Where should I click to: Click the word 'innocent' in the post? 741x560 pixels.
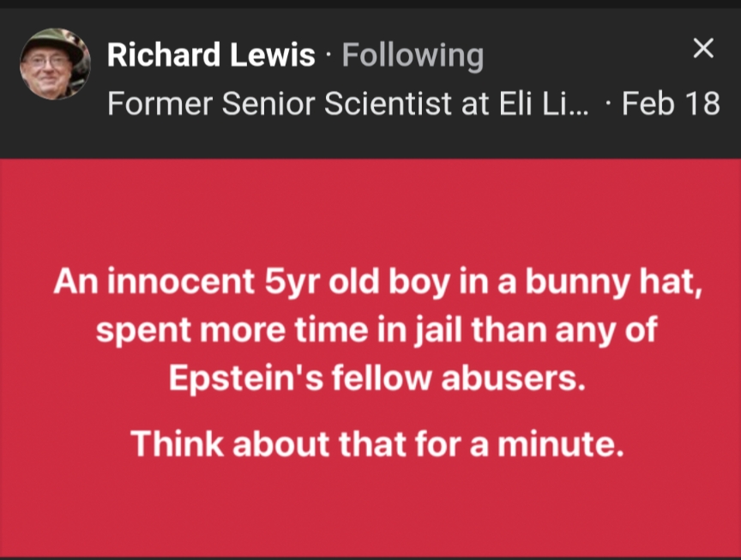178,283
